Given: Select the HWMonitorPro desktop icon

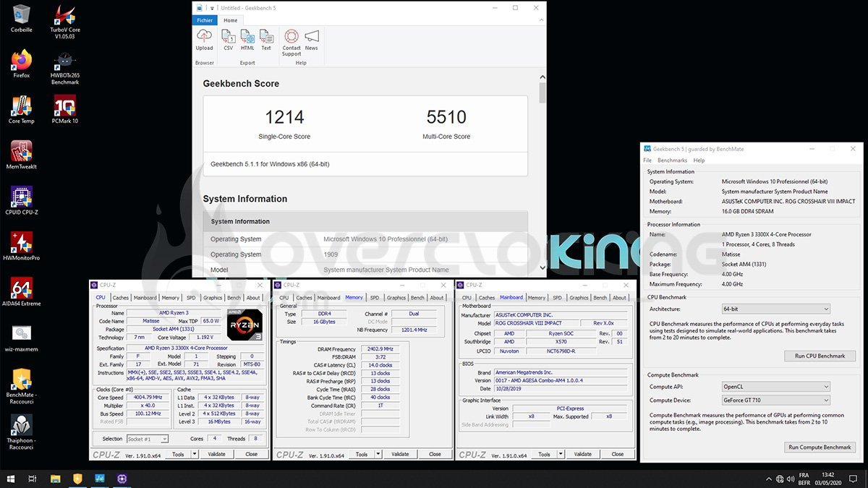Looking at the screenshot, I should (x=22, y=247).
